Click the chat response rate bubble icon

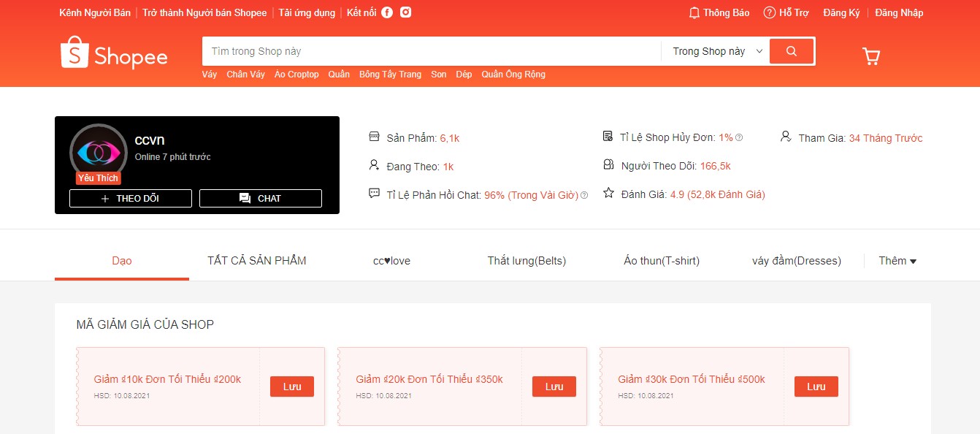point(375,194)
